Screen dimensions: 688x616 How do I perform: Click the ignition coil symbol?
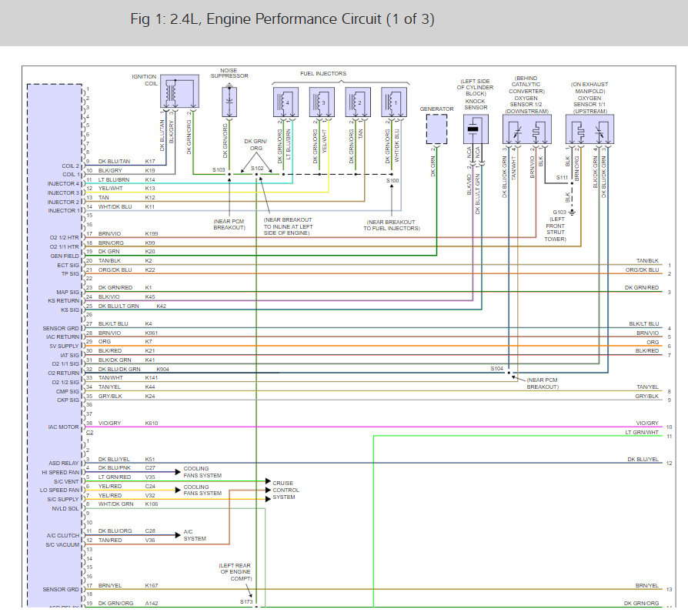pyautogui.click(x=179, y=92)
